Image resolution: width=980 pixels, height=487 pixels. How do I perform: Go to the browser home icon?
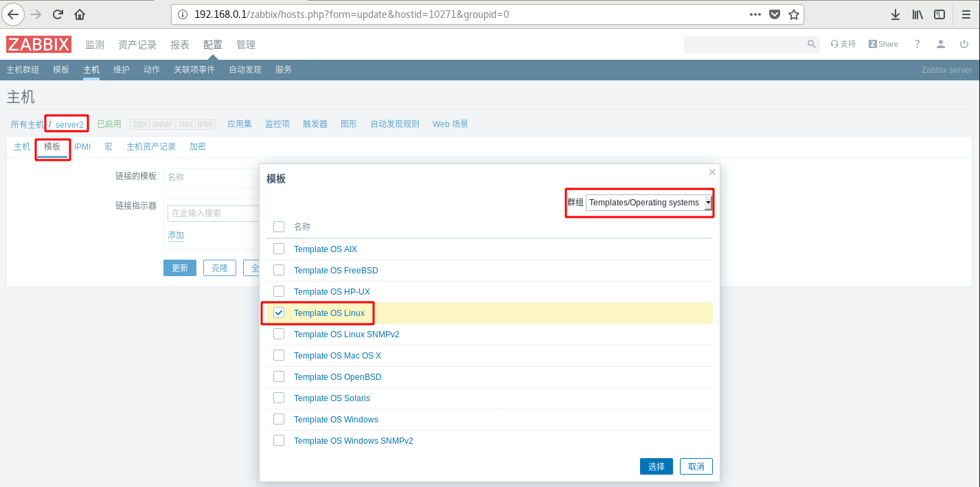[80, 14]
